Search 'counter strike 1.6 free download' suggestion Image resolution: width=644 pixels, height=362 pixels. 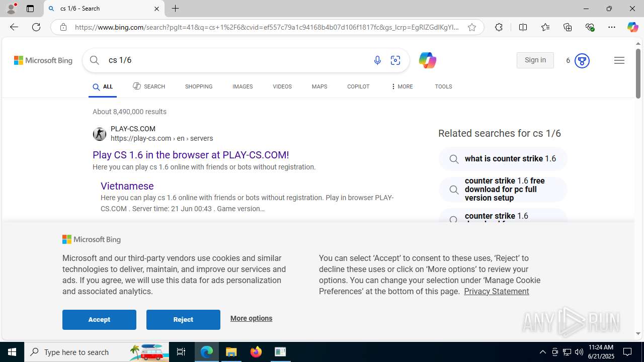coord(503,190)
